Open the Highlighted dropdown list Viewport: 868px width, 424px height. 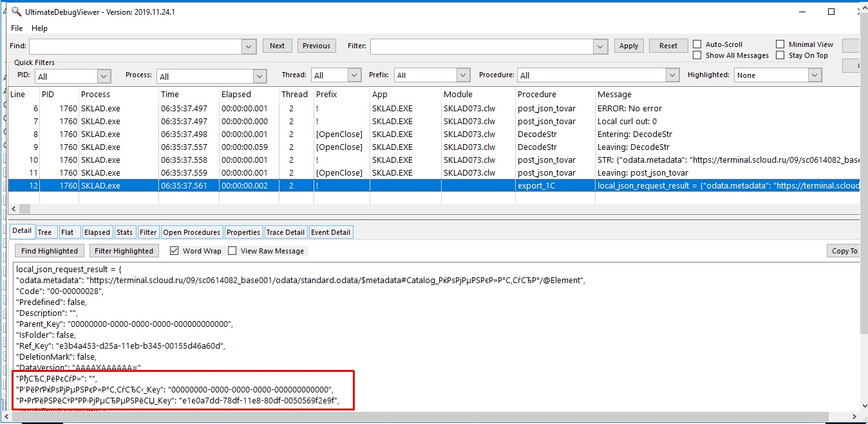tap(815, 75)
